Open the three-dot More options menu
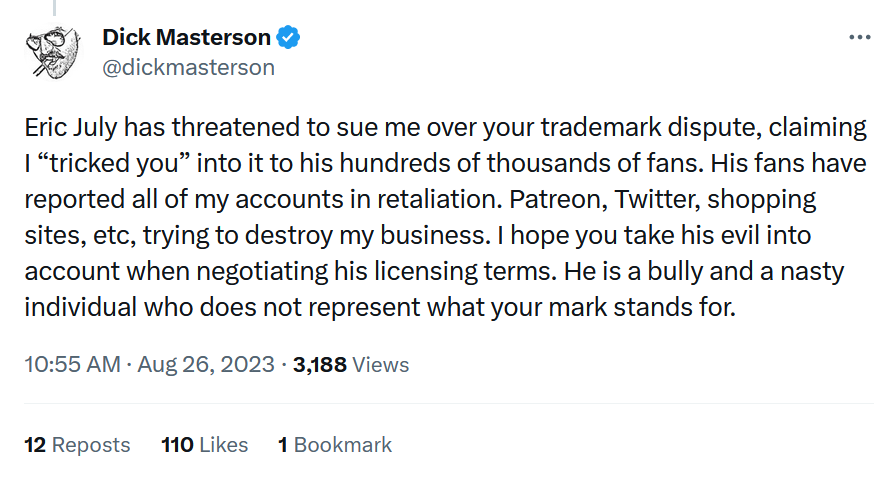 tap(859, 37)
